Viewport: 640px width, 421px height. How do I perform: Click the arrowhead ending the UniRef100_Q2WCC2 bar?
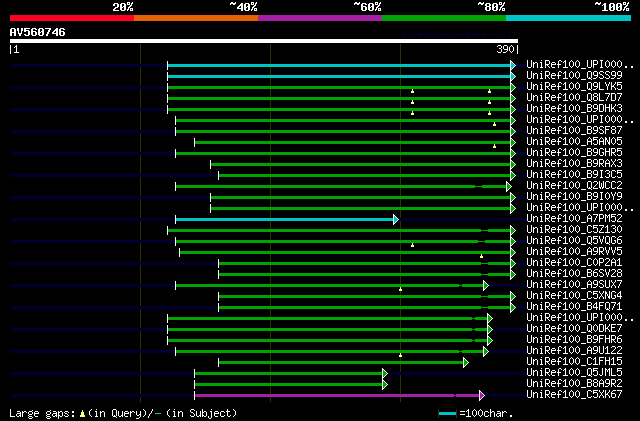[x=509, y=187]
